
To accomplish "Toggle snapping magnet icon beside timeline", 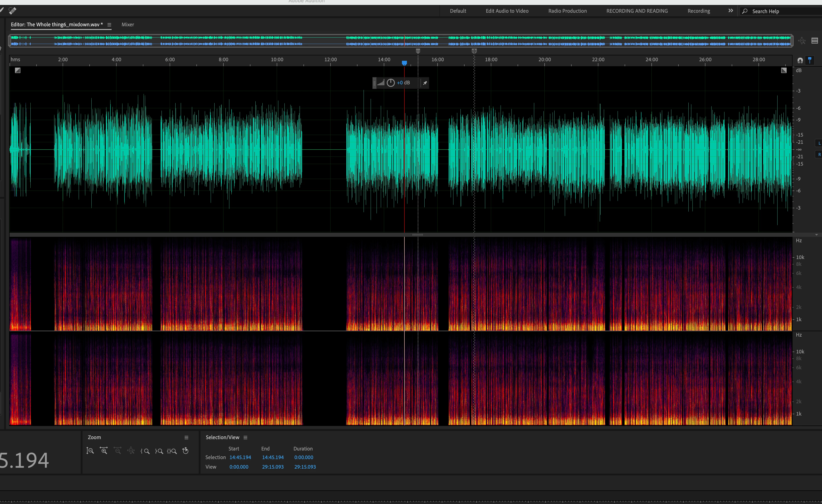I will click(800, 60).
